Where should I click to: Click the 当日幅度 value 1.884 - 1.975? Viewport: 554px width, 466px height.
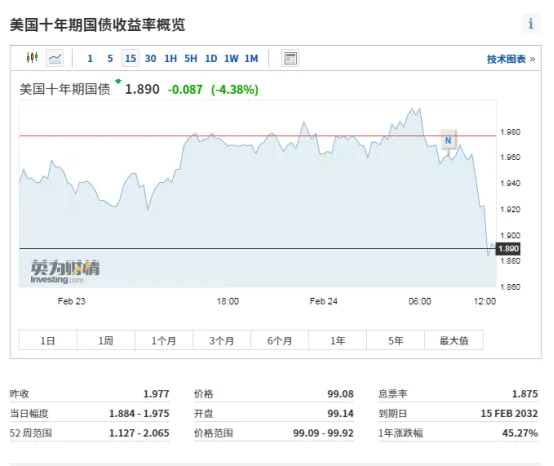click(139, 413)
